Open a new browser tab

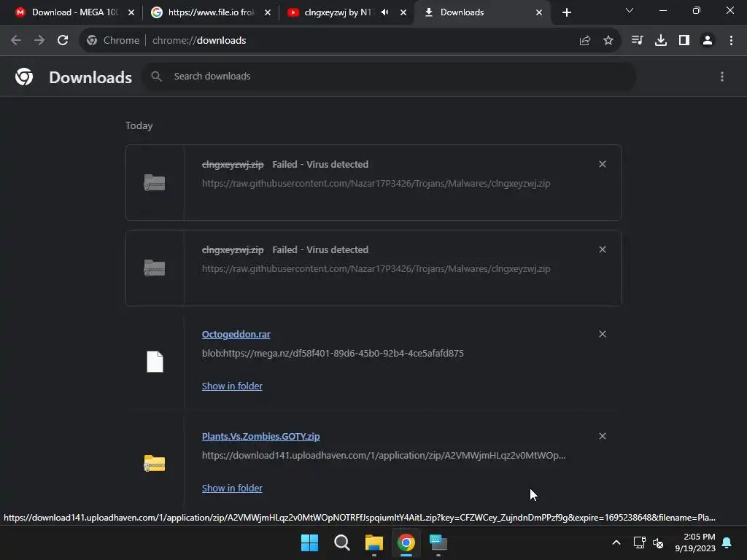point(566,12)
